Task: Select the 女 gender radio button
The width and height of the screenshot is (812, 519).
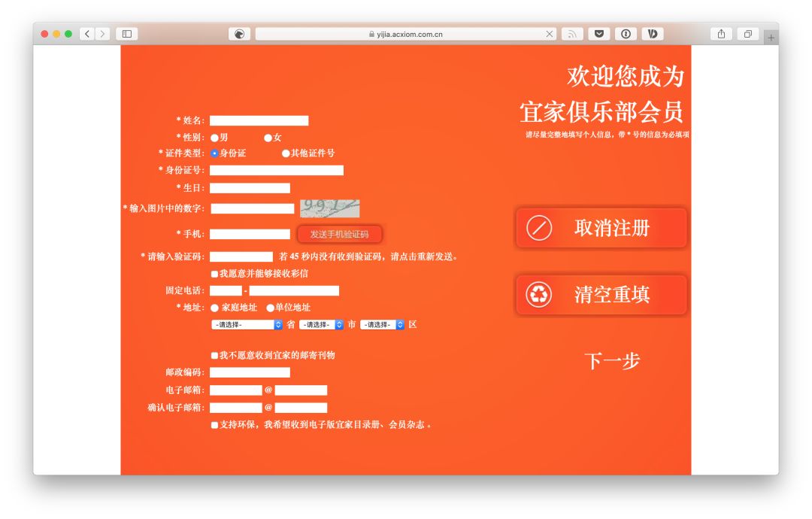Action: tap(268, 137)
